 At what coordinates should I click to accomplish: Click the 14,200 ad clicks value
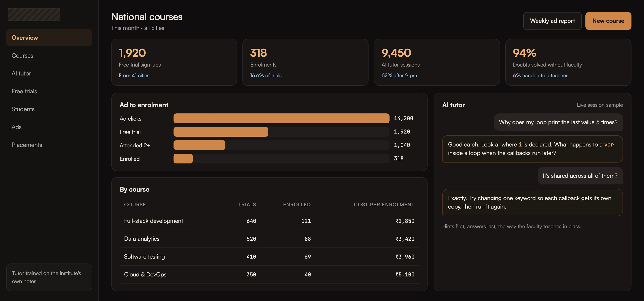coord(403,118)
